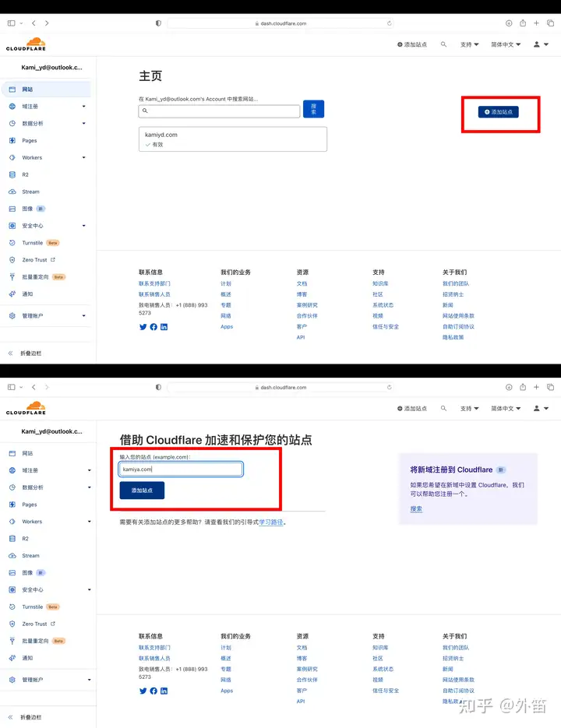
Task: Click header 添加站点 link in upper window
Action: click(412, 44)
